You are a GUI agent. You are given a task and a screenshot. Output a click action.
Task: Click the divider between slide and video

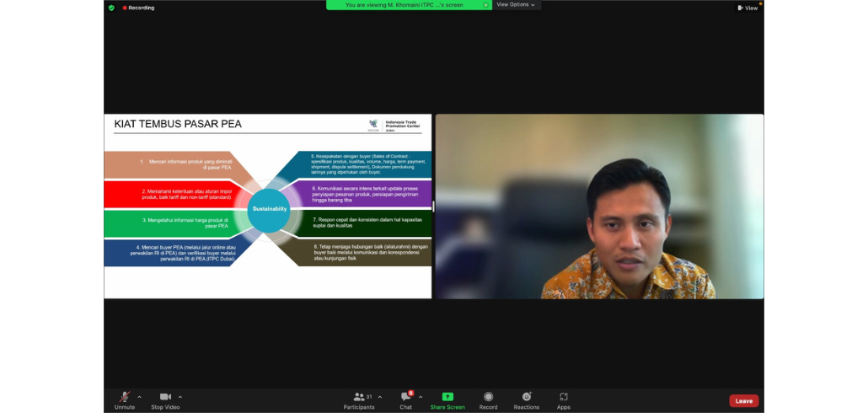433,206
